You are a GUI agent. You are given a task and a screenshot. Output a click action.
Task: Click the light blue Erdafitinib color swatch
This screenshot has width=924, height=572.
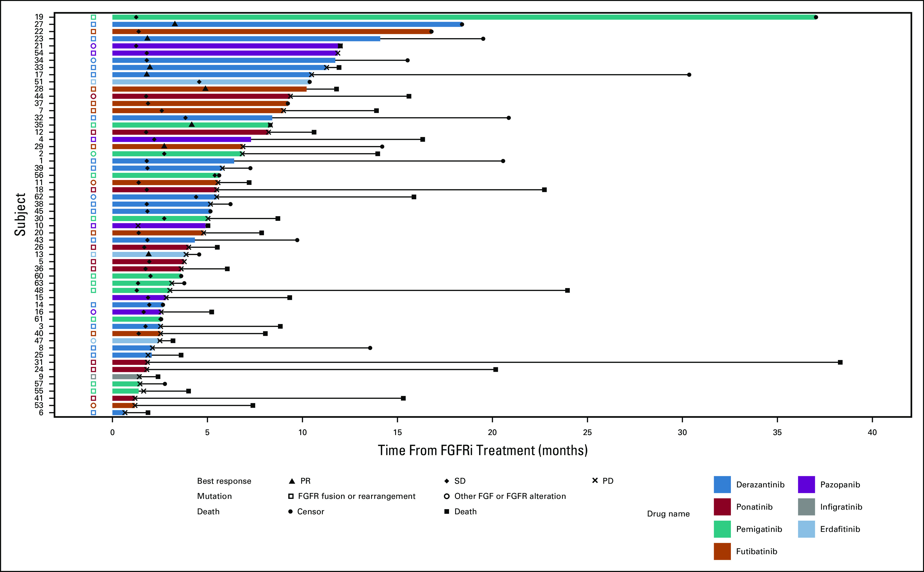click(x=806, y=529)
